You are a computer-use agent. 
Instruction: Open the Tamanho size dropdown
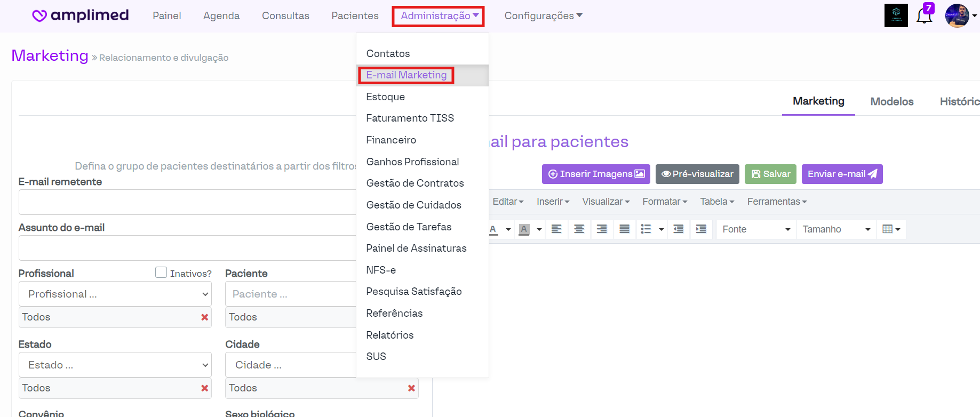(x=835, y=229)
